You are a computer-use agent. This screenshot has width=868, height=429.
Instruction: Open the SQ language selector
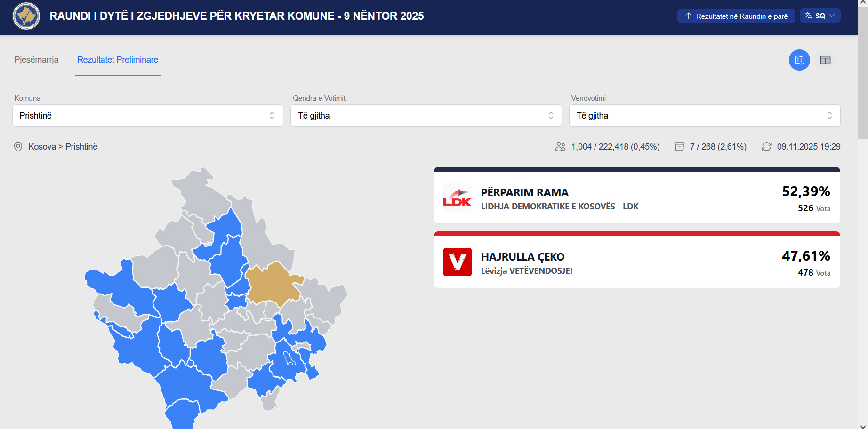820,16
